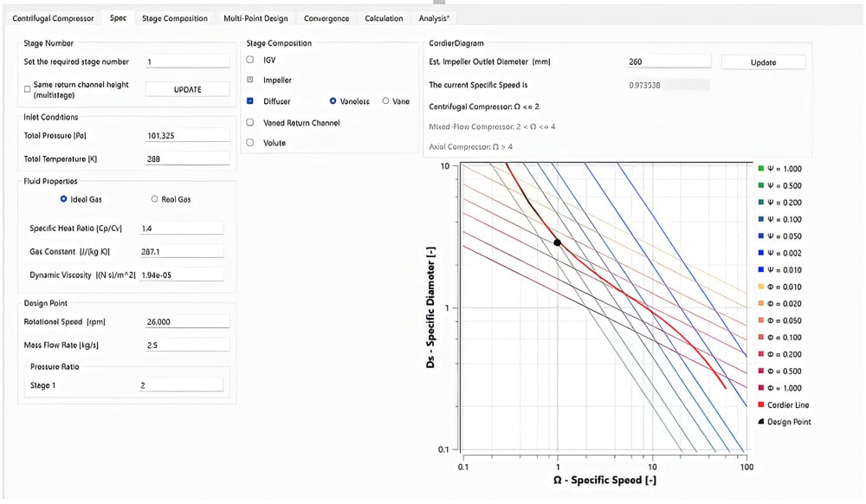Choose Real Gas fluid property
The height and width of the screenshot is (504, 866).
click(155, 198)
